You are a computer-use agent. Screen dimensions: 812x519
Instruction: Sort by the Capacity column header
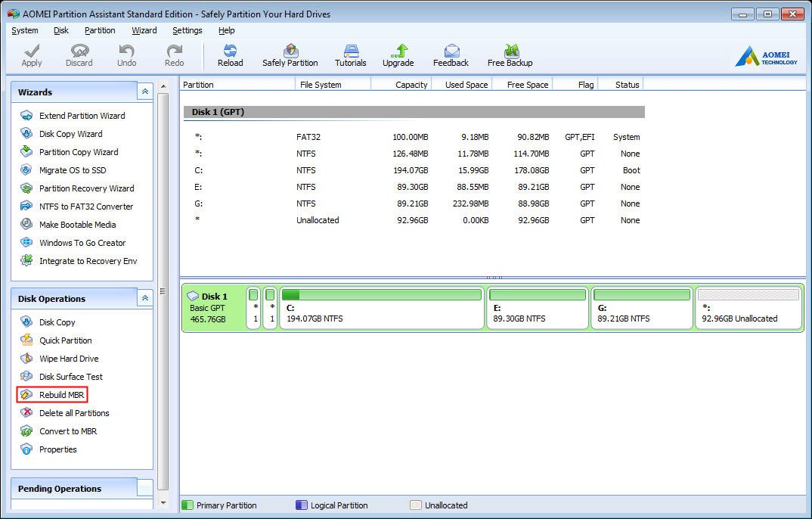401,85
